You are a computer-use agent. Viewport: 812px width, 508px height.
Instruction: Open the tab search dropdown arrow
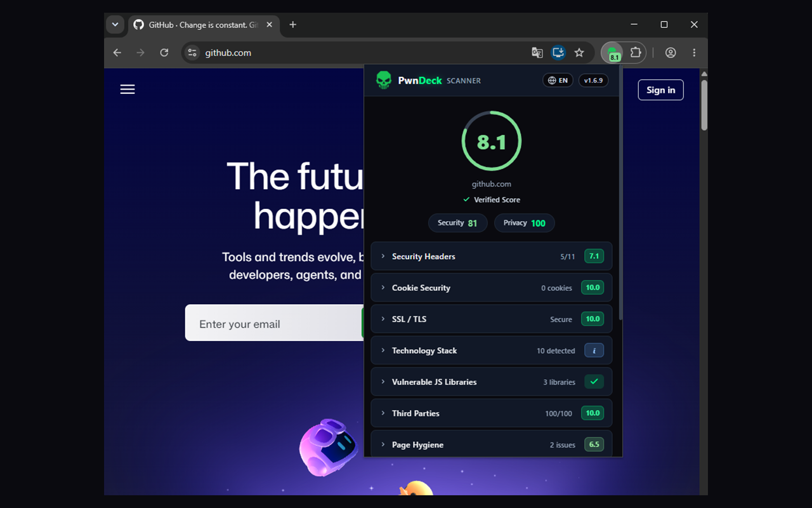coord(115,25)
